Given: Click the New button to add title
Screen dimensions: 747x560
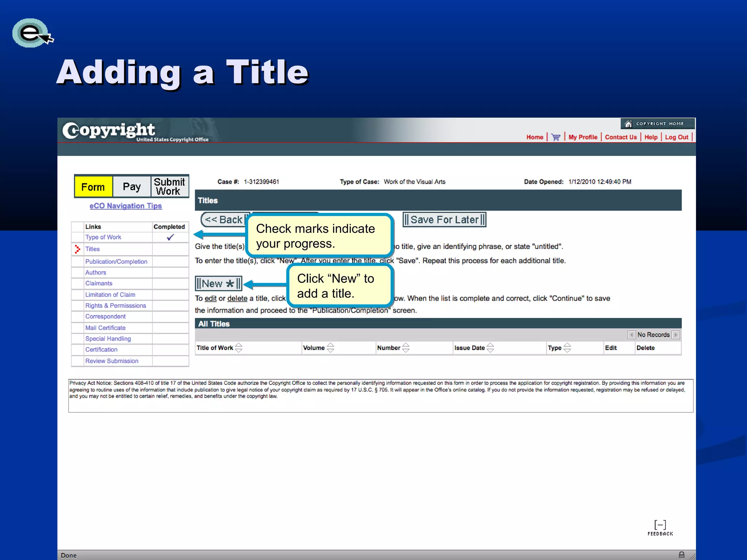Looking at the screenshot, I should (x=218, y=284).
